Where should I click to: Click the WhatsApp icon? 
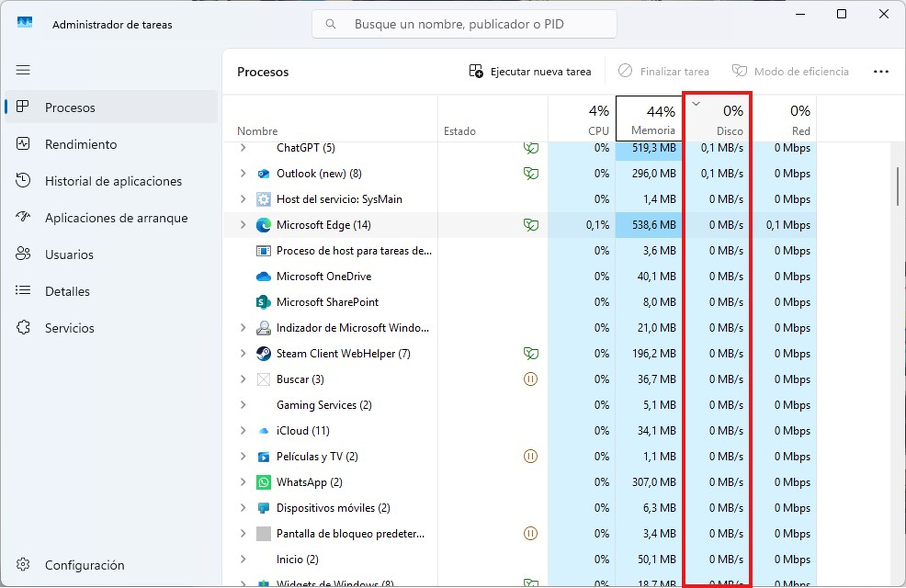(x=264, y=482)
